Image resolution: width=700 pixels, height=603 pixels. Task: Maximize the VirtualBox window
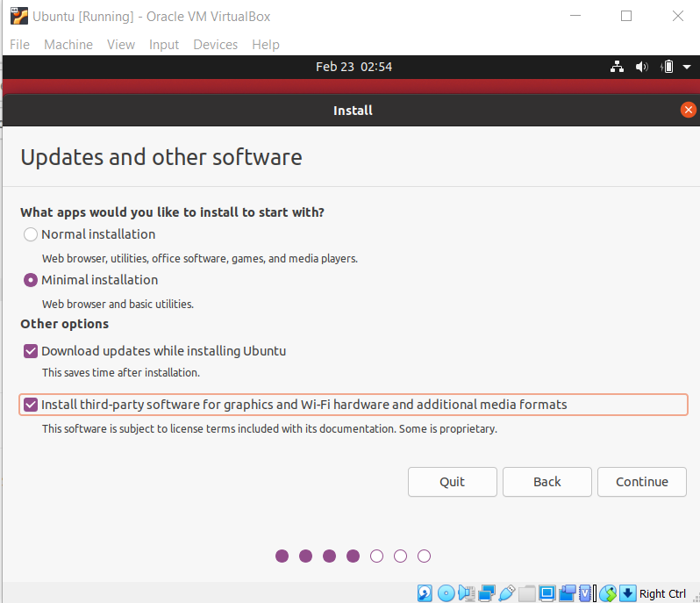(626, 16)
